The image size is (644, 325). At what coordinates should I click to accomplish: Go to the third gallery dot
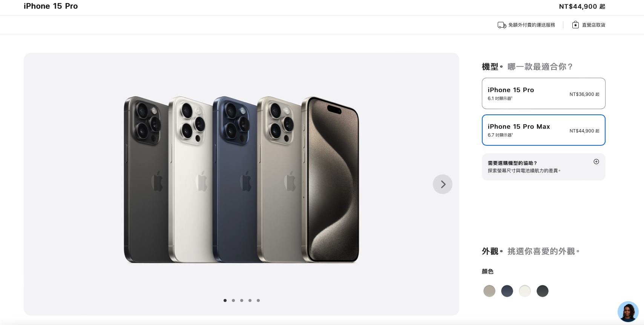(242, 300)
